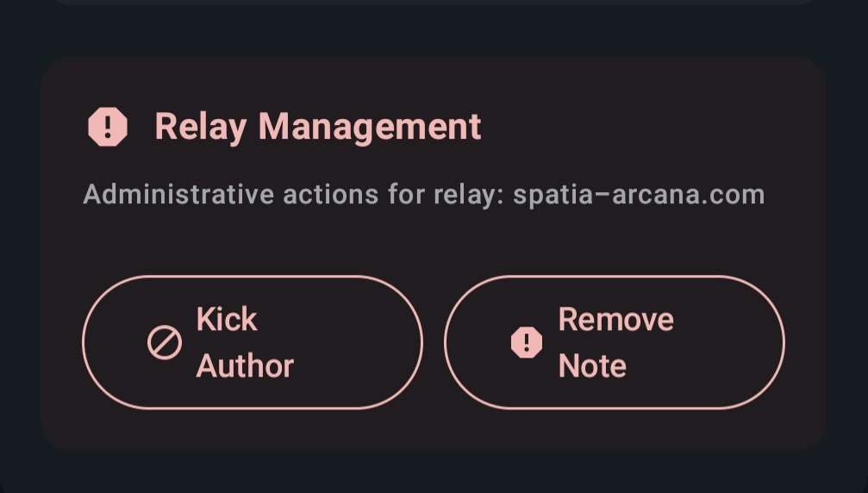
Task: Tap the dark background below the Relay Management card
Action: (x=431, y=472)
